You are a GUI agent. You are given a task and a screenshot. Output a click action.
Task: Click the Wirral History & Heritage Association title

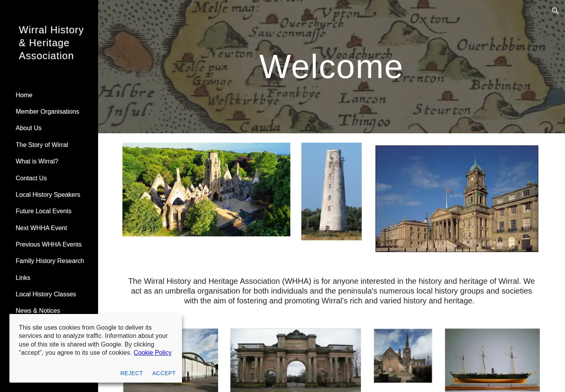pos(51,43)
